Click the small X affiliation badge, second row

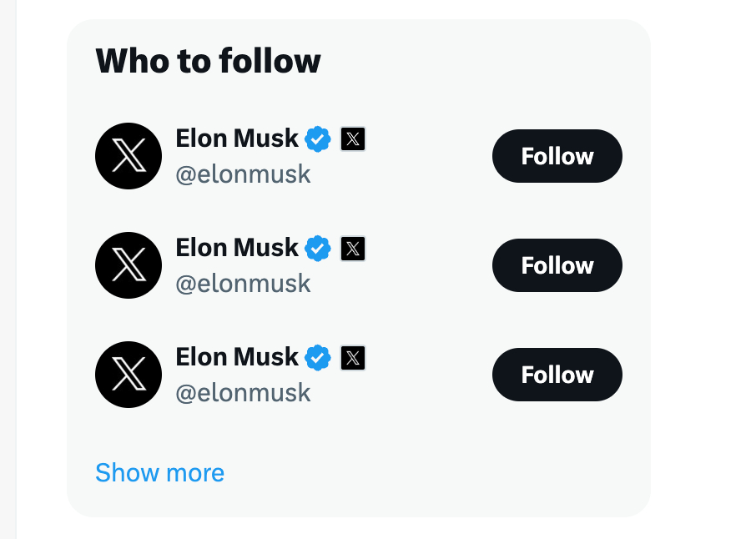pyautogui.click(x=353, y=248)
